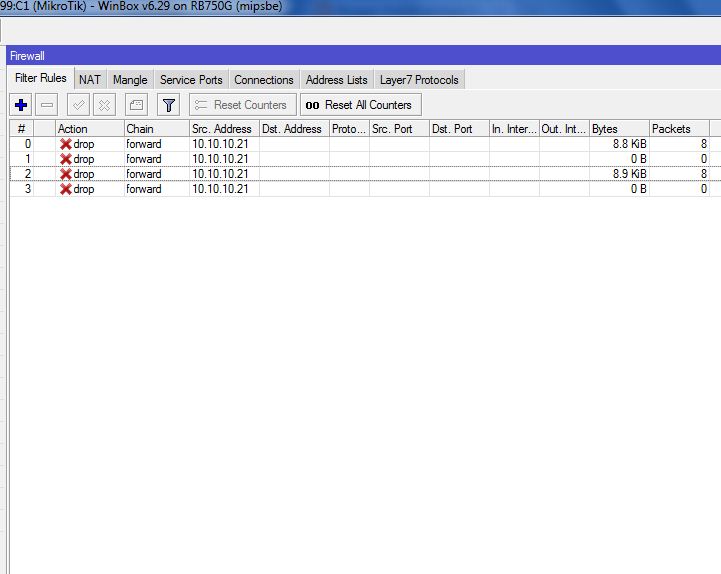Click forward chain in rule 3
Screen dimensions: 721x574
pos(144,189)
